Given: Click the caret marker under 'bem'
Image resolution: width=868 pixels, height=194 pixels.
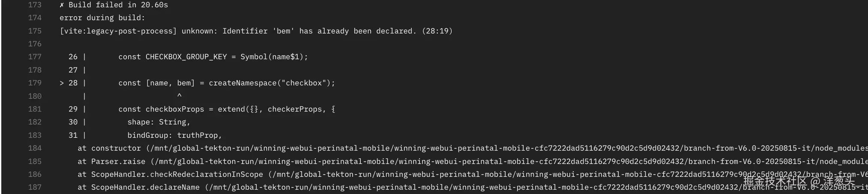Looking at the screenshot, I should click(179, 95).
